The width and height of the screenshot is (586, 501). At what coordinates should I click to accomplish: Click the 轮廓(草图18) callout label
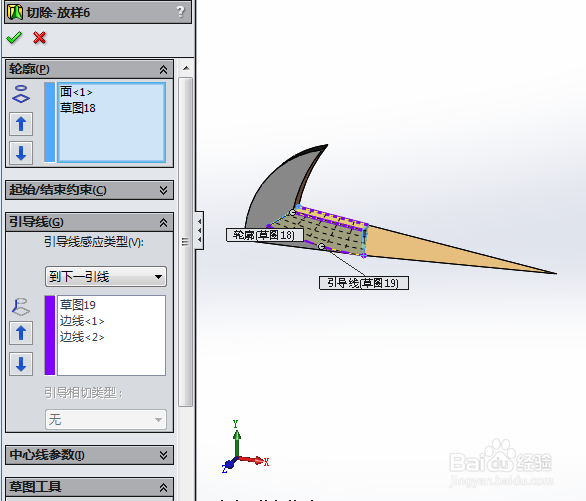click(x=264, y=235)
